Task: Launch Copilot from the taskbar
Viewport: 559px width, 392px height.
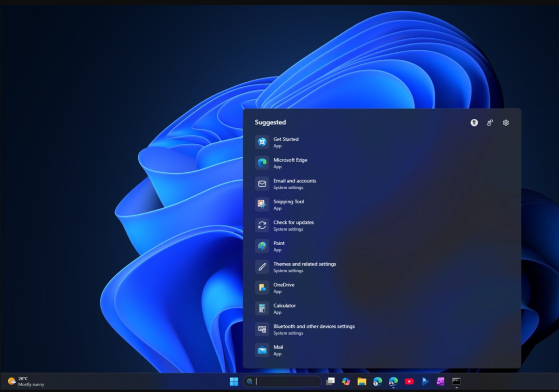Action: [346, 381]
